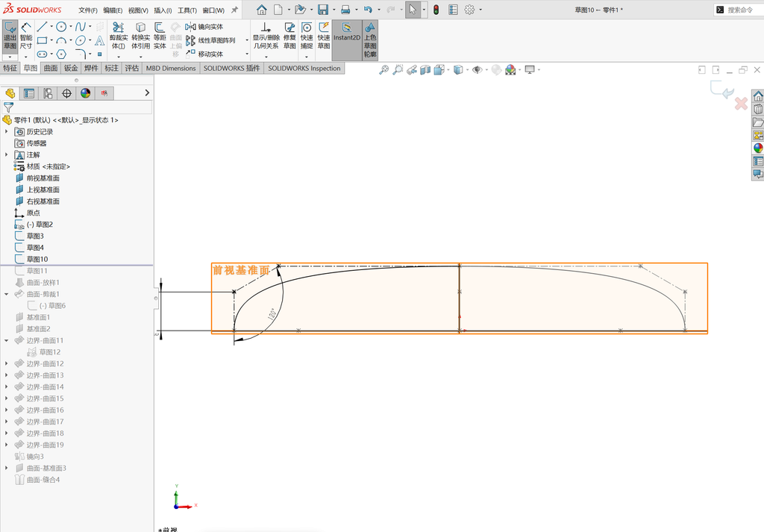The height and width of the screenshot is (532, 764).
Task: Click the Undo icon in top toolbar
Action: click(x=368, y=9)
